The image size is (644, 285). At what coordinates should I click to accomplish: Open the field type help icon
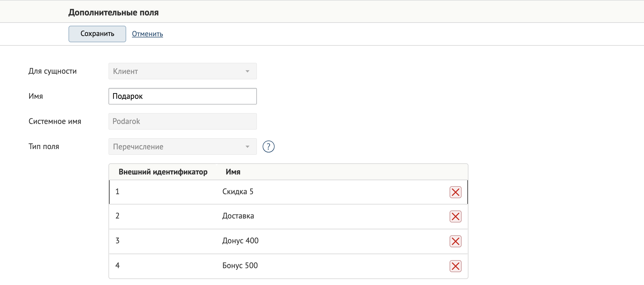(268, 146)
